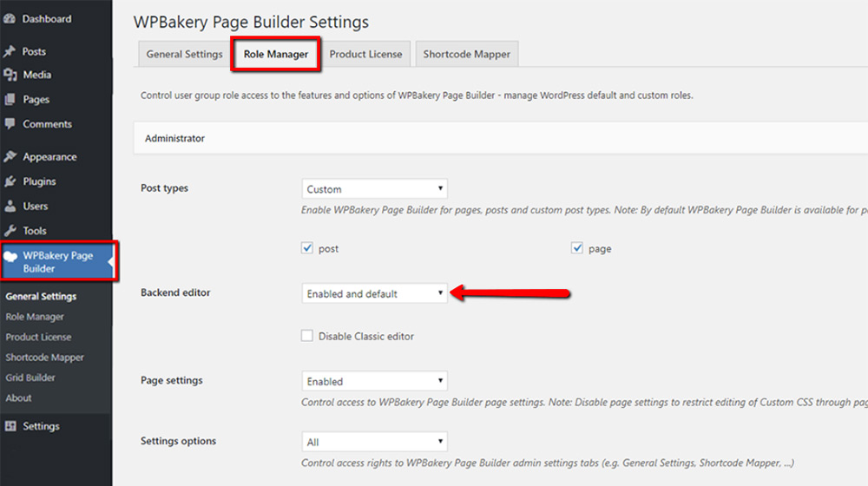Click the Control user group role access description
Viewport: 868px width, 486px height.
(417, 95)
